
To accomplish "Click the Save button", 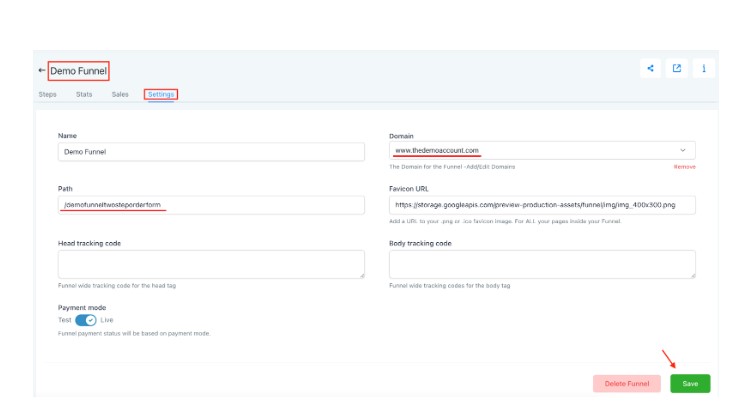I will 690,383.
